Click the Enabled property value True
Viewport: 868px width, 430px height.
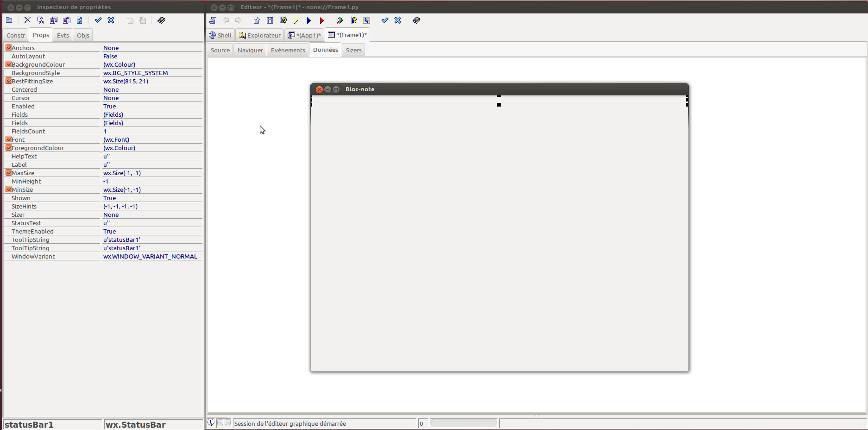(x=110, y=106)
